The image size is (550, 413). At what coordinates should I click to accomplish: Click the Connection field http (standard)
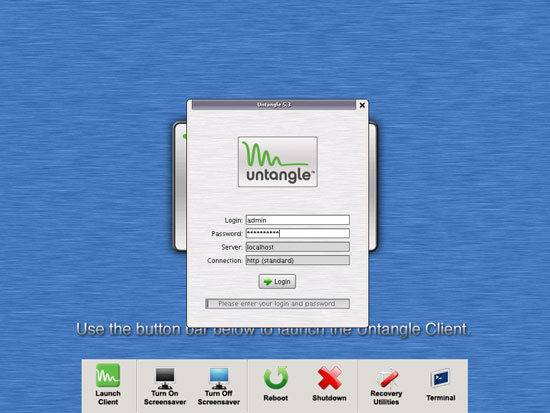tap(297, 260)
